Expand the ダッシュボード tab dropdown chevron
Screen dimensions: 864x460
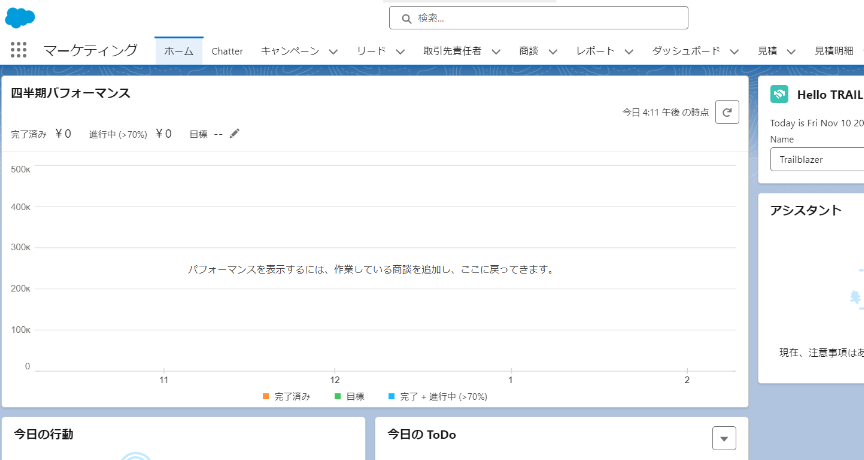(x=735, y=52)
